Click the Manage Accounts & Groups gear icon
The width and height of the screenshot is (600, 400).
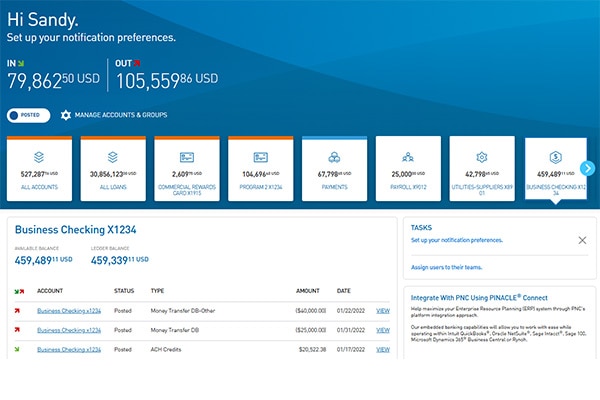point(66,115)
